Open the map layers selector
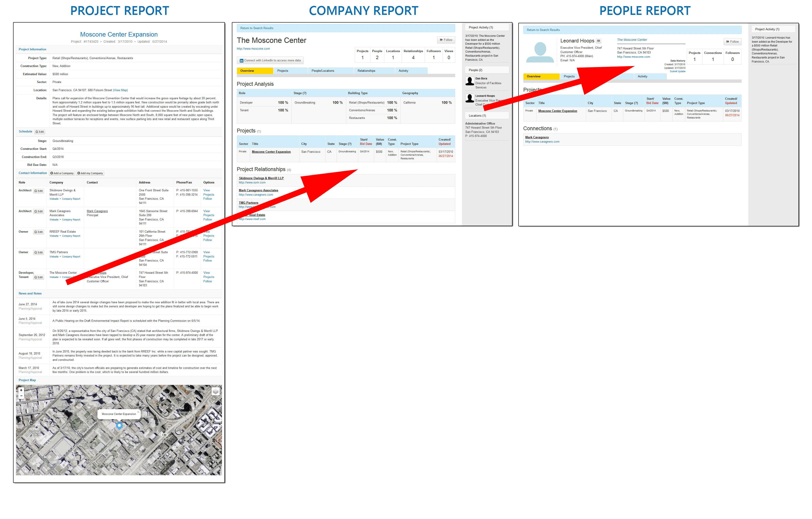The width and height of the screenshot is (812, 519). point(215,392)
